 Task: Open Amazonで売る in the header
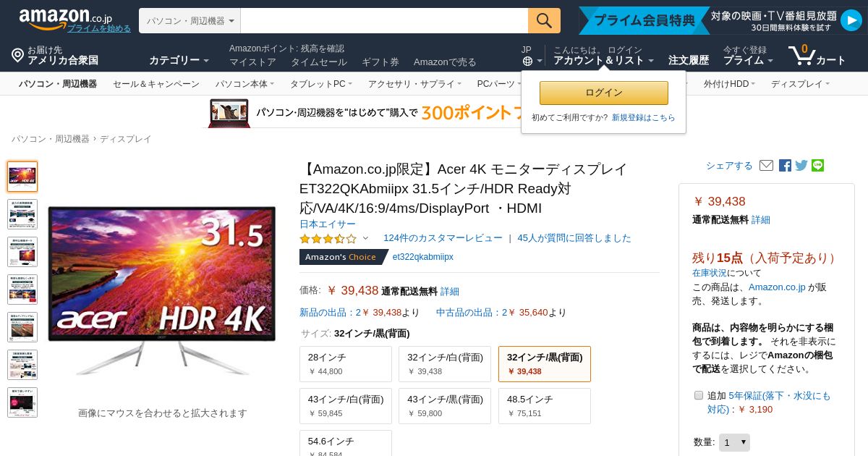(x=445, y=62)
